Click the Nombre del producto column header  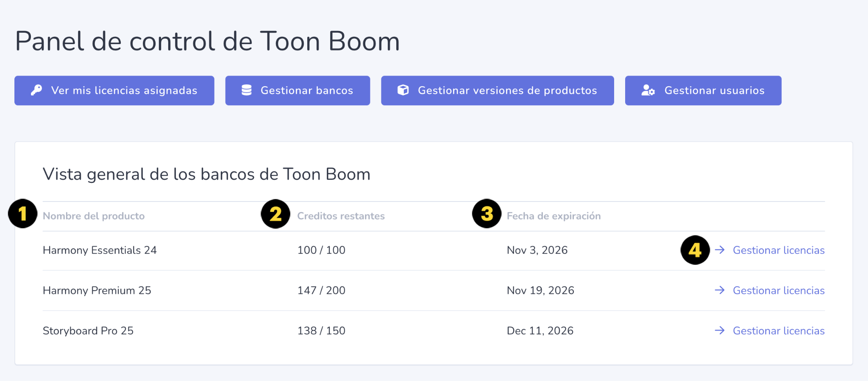94,216
